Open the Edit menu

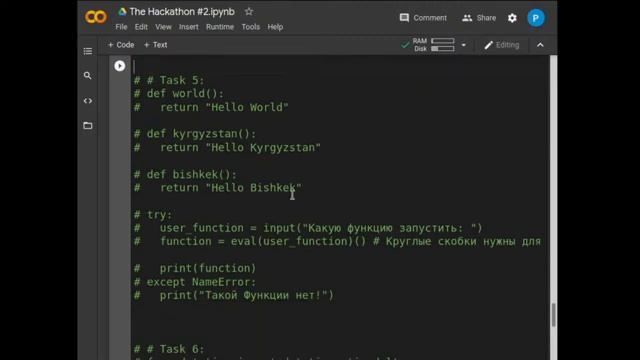(x=141, y=27)
